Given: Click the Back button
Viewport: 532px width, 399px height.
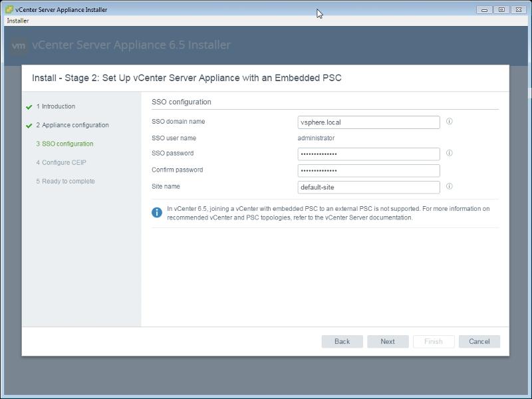Looking at the screenshot, I should (342, 341).
